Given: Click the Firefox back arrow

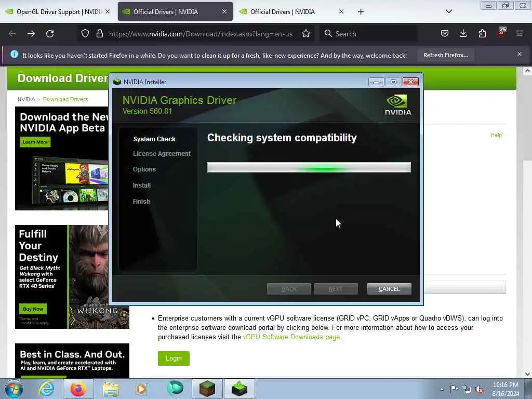Looking at the screenshot, I should (12, 34).
